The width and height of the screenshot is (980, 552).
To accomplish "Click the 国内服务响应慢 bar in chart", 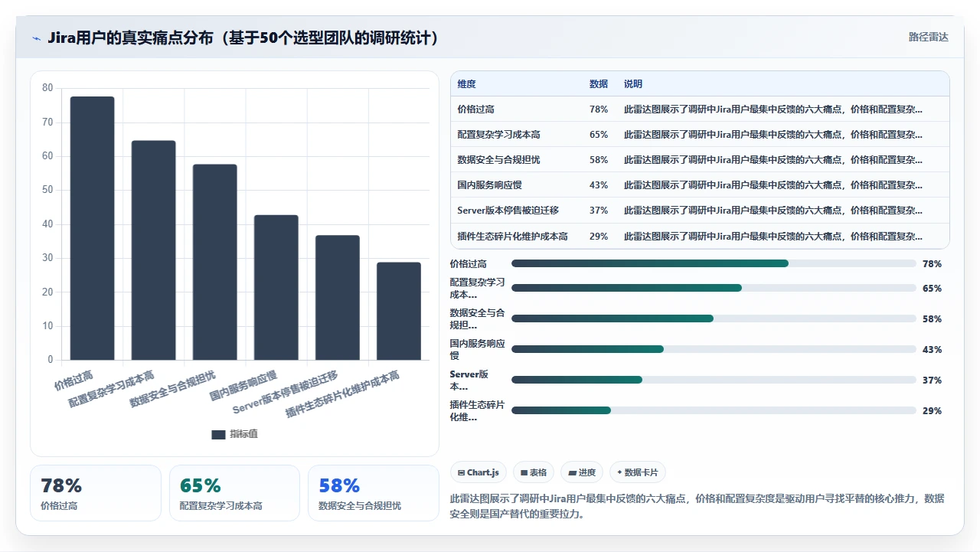I will (x=276, y=287).
